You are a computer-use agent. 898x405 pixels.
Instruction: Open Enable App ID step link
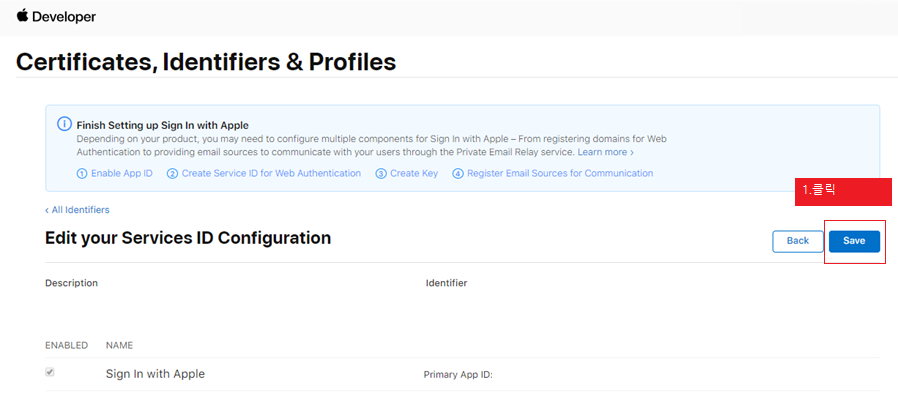point(122,173)
